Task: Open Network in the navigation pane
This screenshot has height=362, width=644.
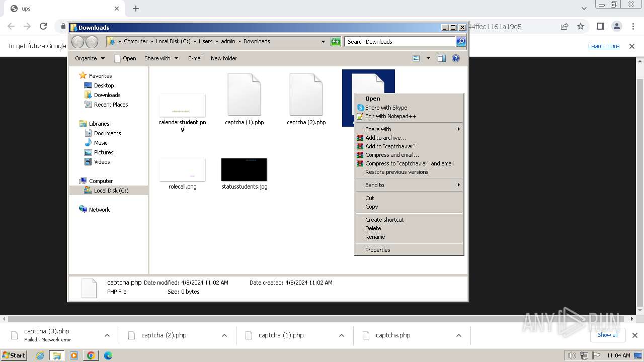Action: pyautogui.click(x=99, y=210)
